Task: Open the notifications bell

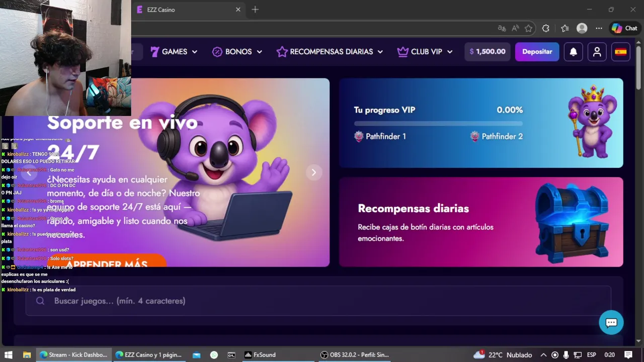Action: point(573,52)
